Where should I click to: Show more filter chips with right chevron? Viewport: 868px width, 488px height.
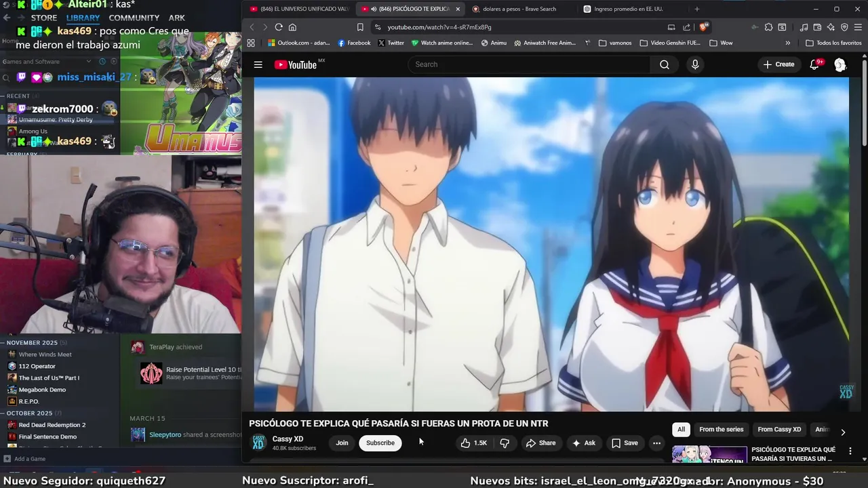(843, 432)
